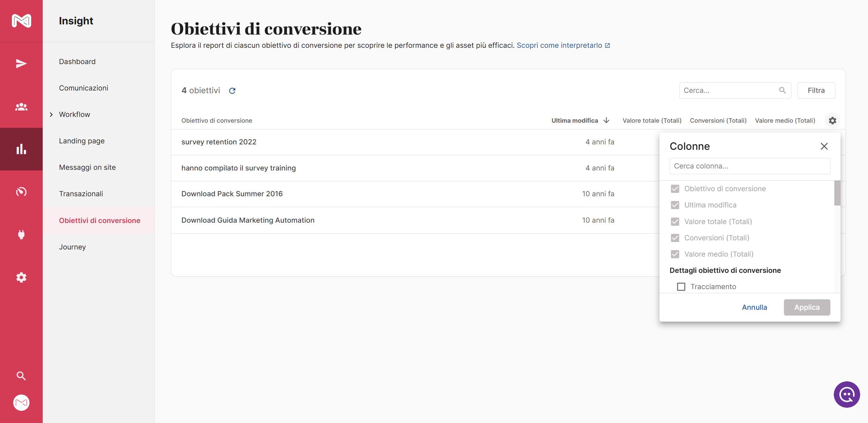Image resolution: width=868 pixels, height=423 pixels.
Task: Open Download Pack Summer 2016 objective
Action: pyautogui.click(x=232, y=194)
